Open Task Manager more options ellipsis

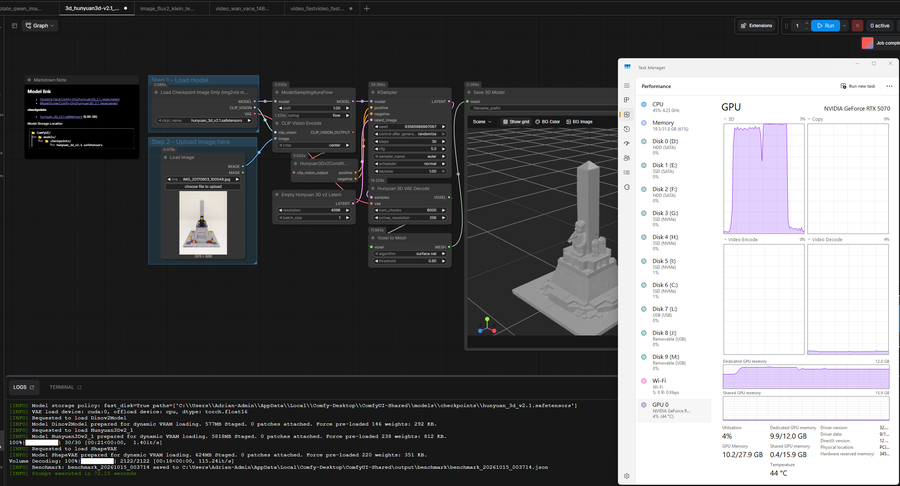tap(889, 86)
